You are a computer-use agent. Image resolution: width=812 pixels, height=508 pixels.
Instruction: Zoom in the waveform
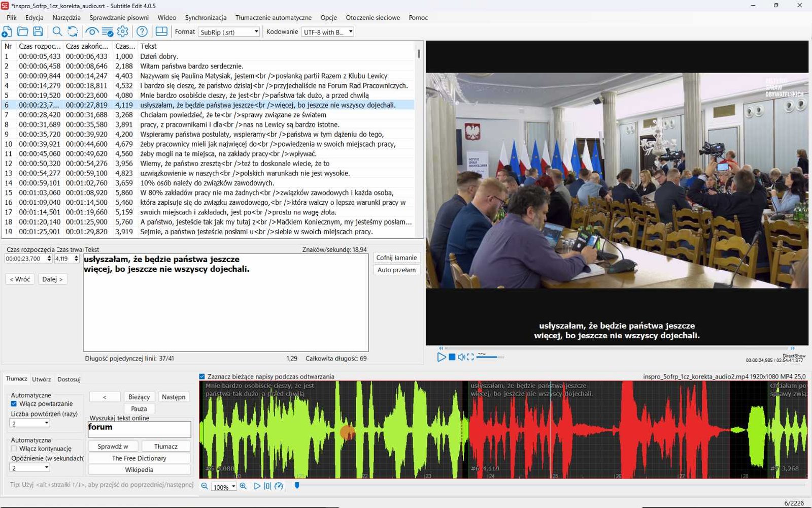point(243,486)
